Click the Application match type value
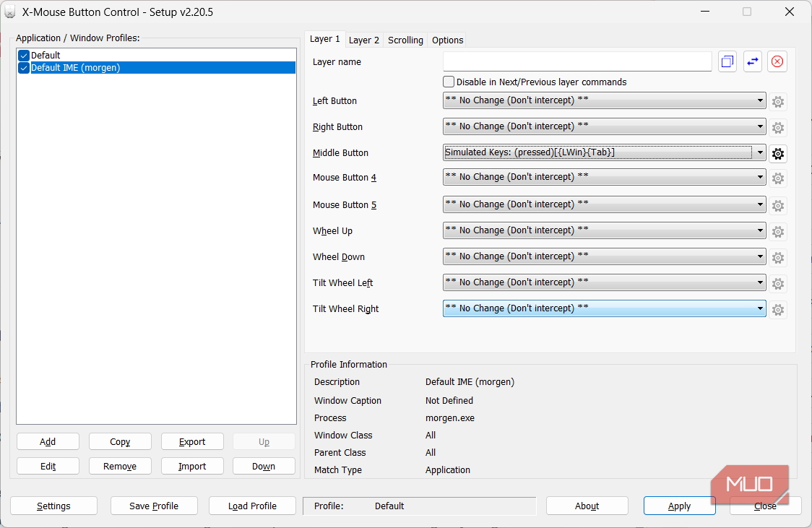Image resolution: width=812 pixels, height=528 pixels. (x=448, y=470)
